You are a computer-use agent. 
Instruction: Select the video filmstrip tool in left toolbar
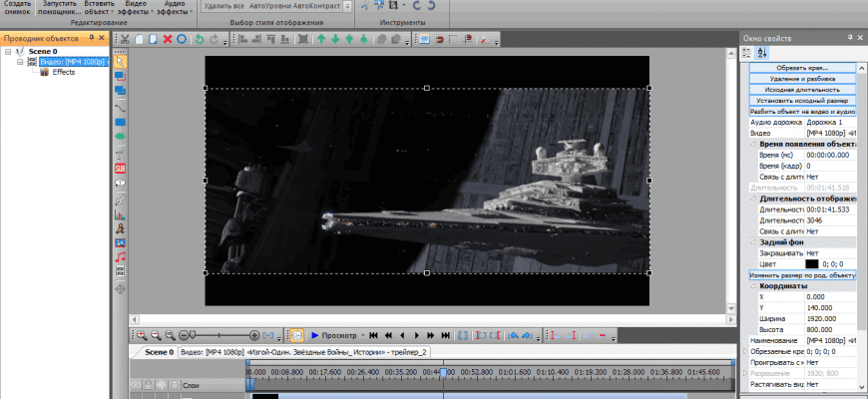pos(120,271)
